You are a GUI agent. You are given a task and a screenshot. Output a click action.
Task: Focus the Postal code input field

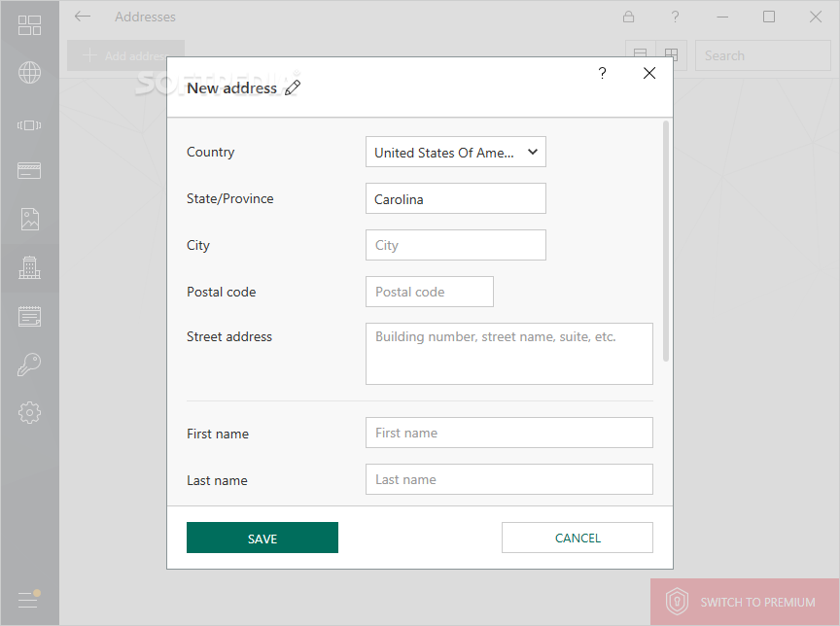click(430, 292)
